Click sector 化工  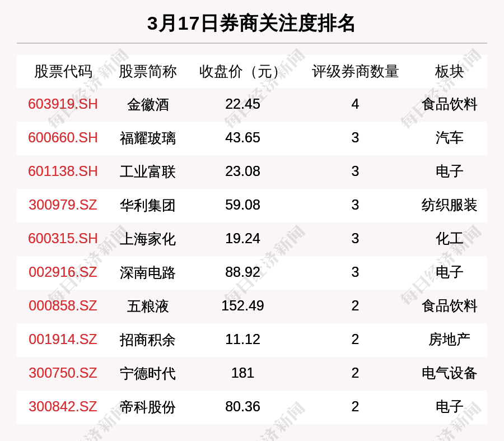(449, 239)
